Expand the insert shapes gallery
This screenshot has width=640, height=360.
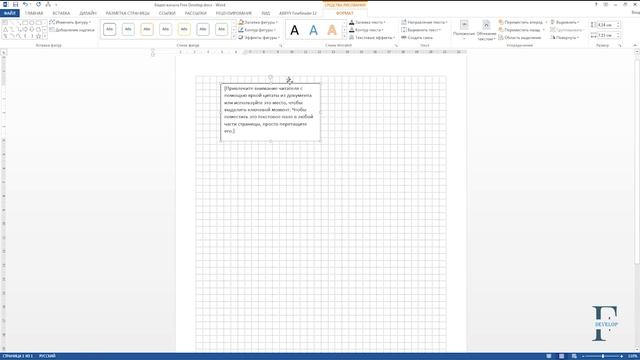pos(44,37)
